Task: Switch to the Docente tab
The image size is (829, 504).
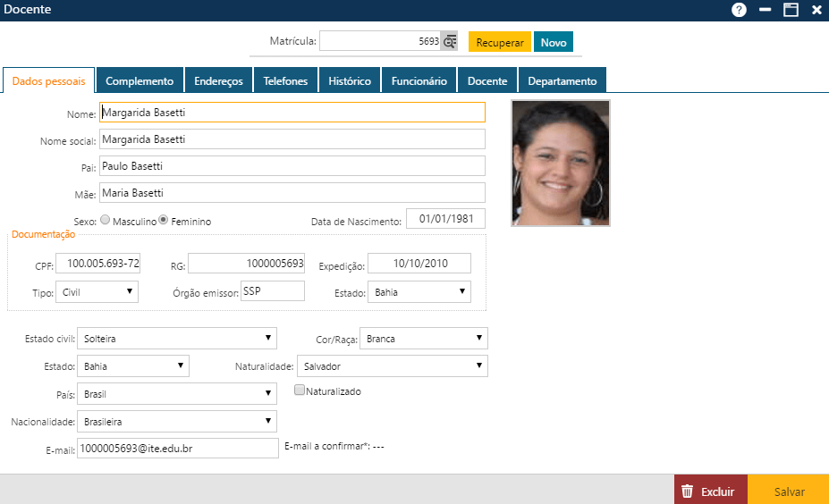Action: [x=487, y=80]
